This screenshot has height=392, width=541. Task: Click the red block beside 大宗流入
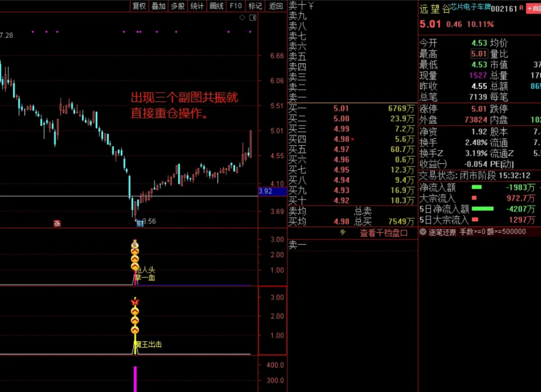(474, 198)
